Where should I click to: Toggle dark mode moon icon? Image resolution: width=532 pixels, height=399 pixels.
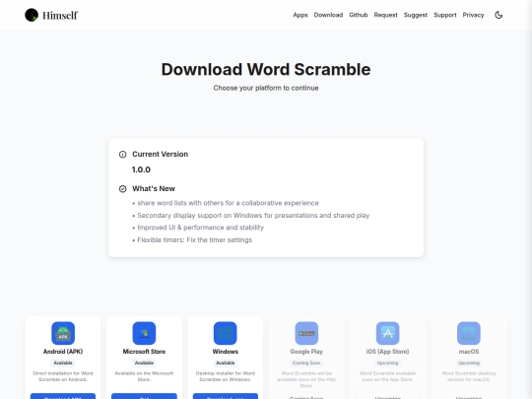[499, 15]
